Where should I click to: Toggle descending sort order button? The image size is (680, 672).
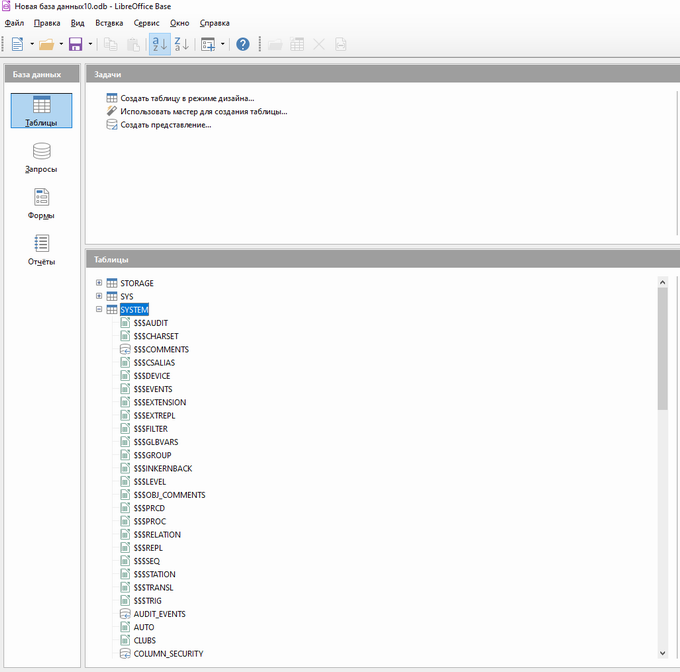(x=181, y=44)
